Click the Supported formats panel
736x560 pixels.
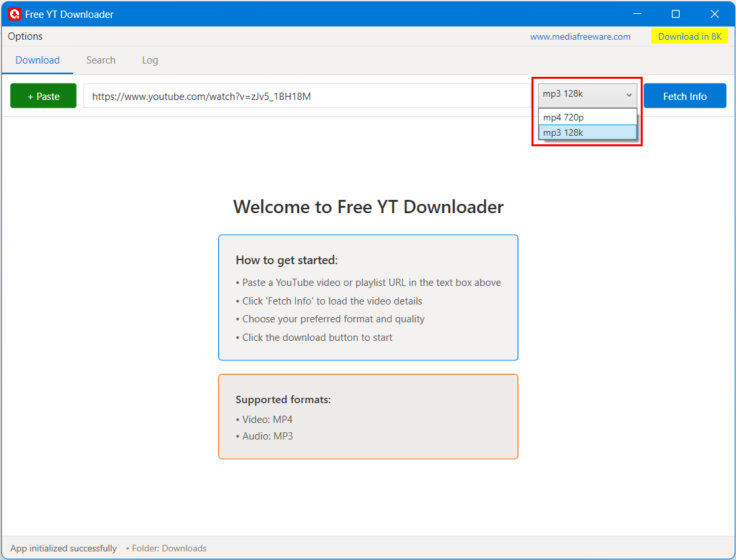tap(368, 416)
